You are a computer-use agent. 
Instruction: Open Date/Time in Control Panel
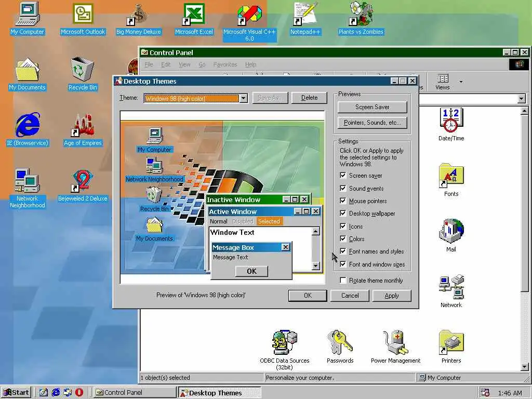tap(451, 124)
